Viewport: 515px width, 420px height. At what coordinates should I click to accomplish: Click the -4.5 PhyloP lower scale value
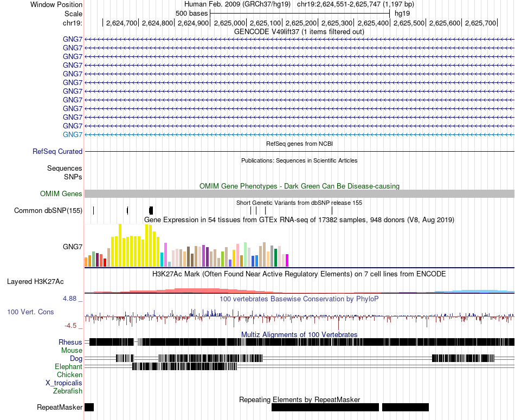pyautogui.click(x=70, y=326)
